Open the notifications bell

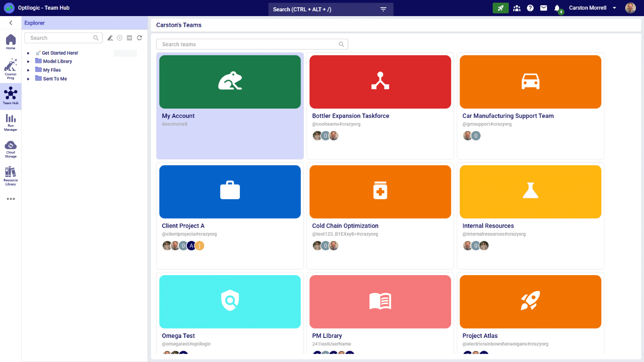click(x=557, y=8)
